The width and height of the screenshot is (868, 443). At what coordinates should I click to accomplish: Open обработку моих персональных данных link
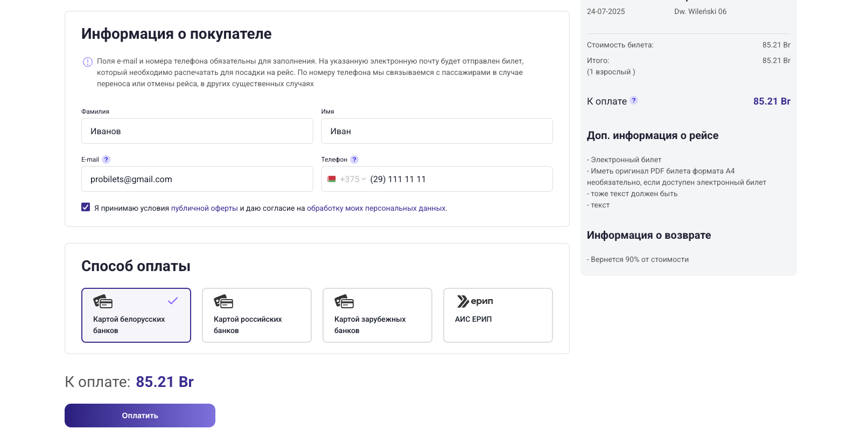[x=376, y=208]
